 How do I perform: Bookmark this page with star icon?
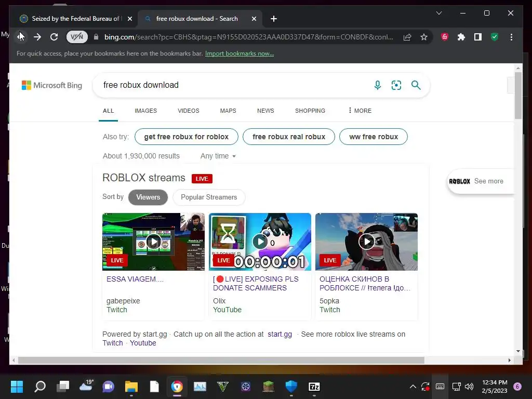click(424, 37)
